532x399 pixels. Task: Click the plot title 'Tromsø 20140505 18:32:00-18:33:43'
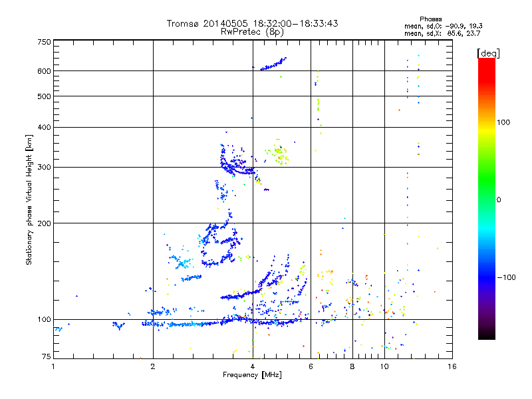pos(252,23)
